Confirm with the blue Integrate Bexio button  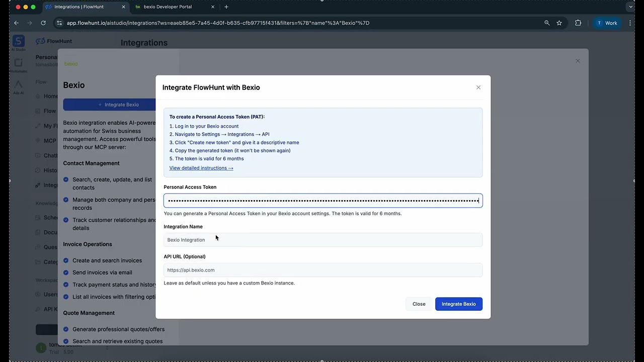tap(459, 304)
